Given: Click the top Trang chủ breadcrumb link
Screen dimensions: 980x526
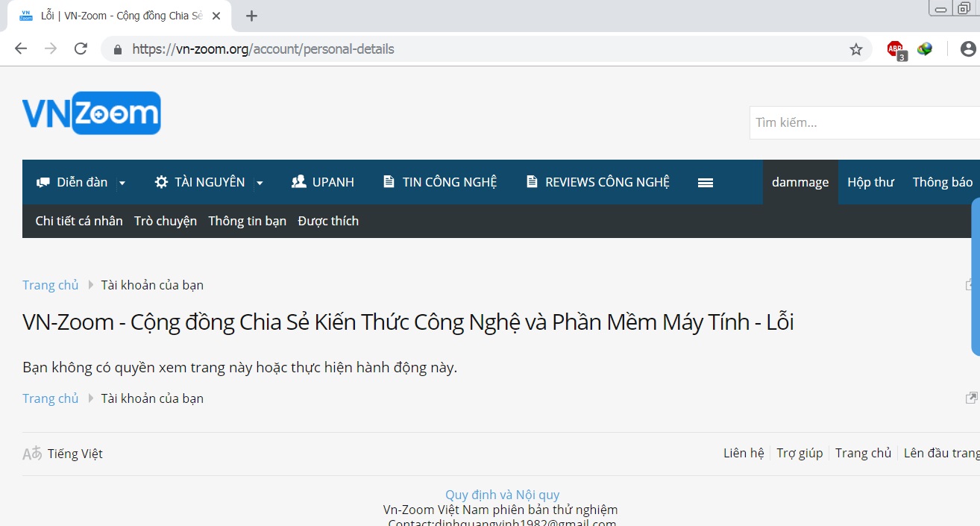Looking at the screenshot, I should click(x=50, y=285).
